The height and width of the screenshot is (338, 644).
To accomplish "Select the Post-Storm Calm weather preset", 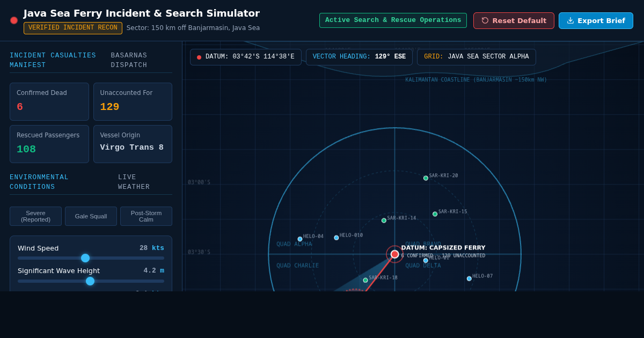I will pyautogui.click(x=146, y=216).
